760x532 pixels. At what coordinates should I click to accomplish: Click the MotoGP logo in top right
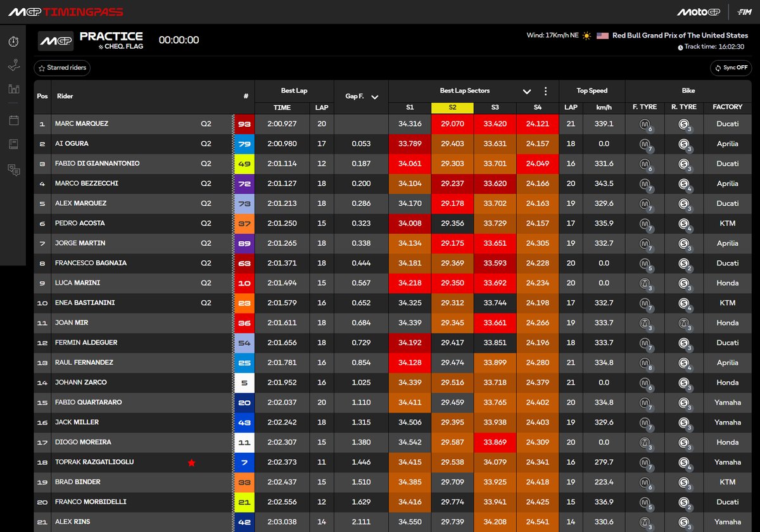click(x=699, y=12)
